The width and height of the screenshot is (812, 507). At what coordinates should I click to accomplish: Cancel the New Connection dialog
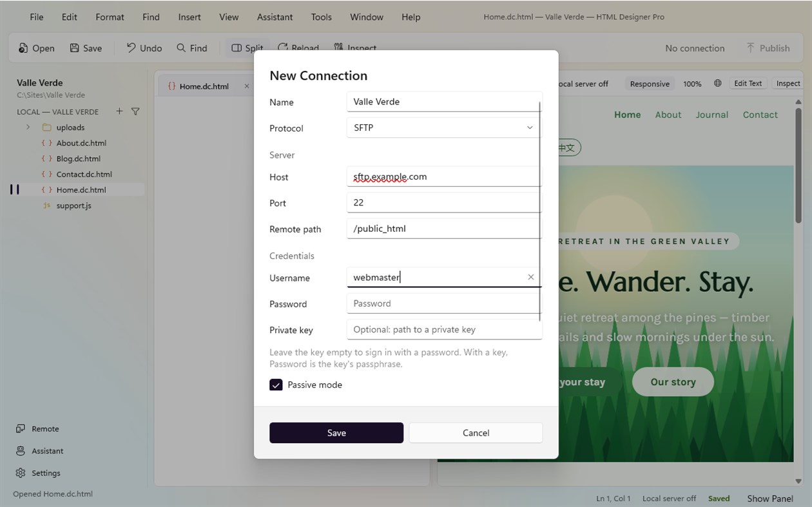tap(476, 433)
